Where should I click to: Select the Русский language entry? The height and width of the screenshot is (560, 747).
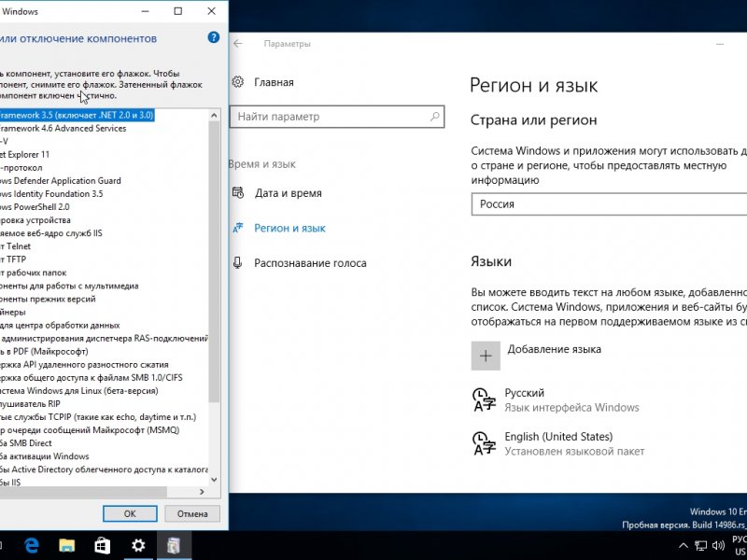(x=556, y=400)
